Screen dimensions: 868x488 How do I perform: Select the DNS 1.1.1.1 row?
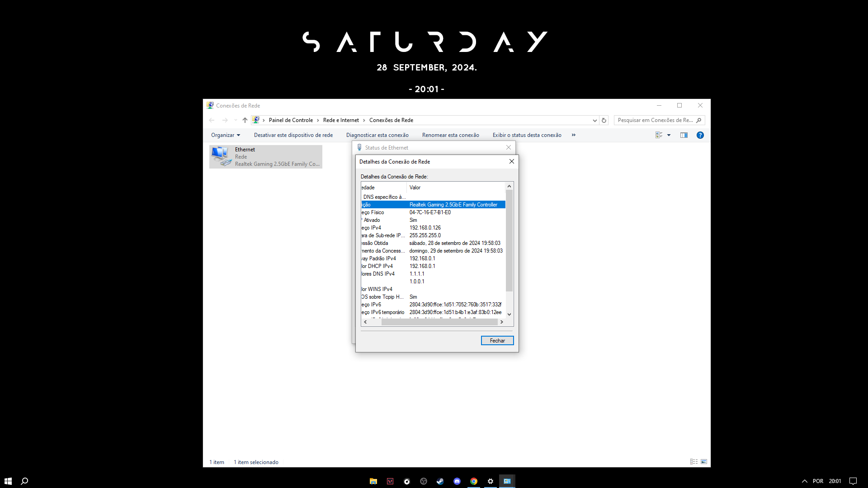tap(433, 274)
